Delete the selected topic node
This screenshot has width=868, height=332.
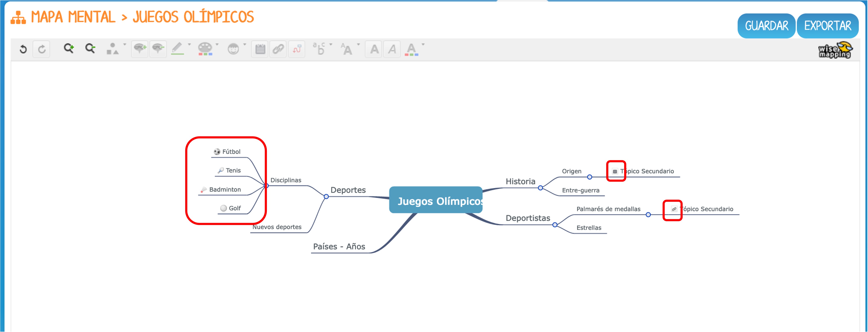click(x=158, y=49)
